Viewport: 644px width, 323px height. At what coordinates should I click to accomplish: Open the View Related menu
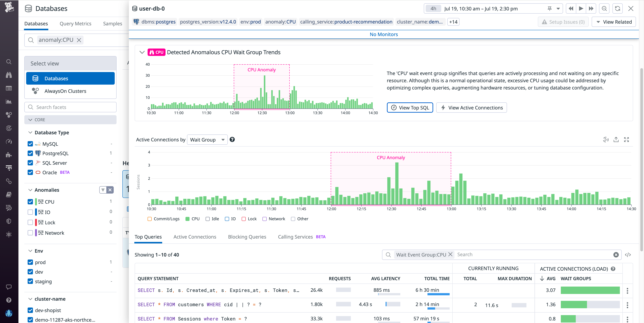click(614, 22)
